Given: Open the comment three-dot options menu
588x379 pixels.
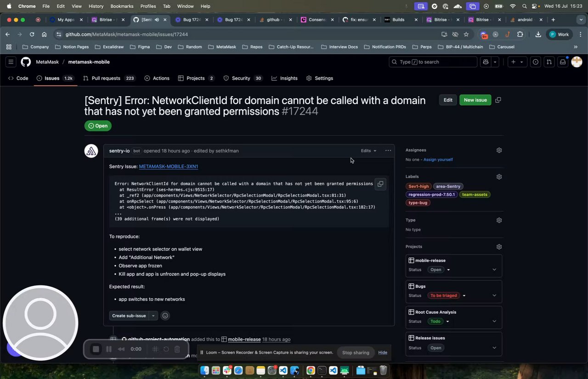Looking at the screenshot, I should [x=388, y=150].
